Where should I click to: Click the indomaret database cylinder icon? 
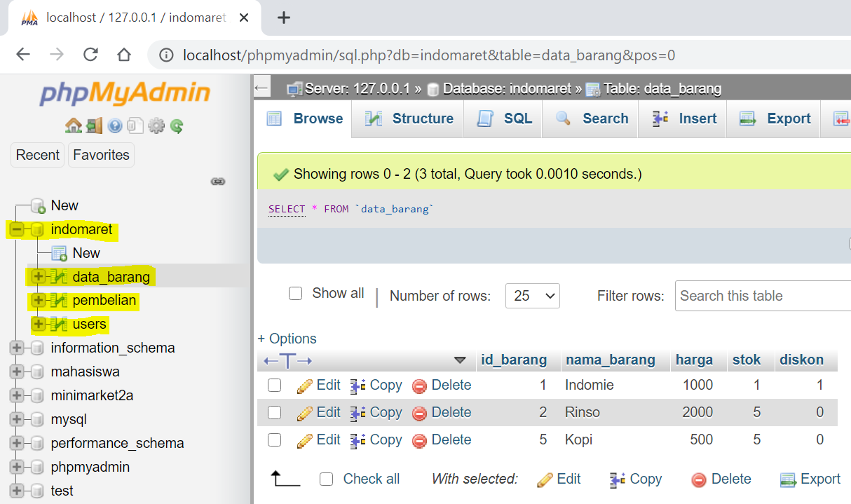(38, 230)
